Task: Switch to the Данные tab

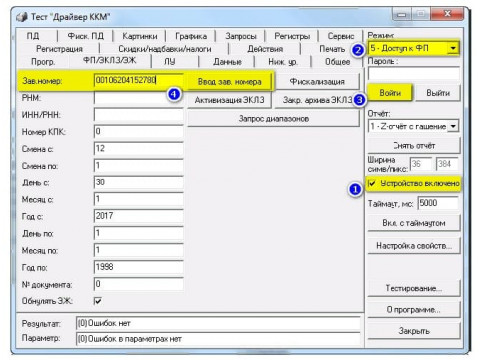Action: (x=227, y=62)
